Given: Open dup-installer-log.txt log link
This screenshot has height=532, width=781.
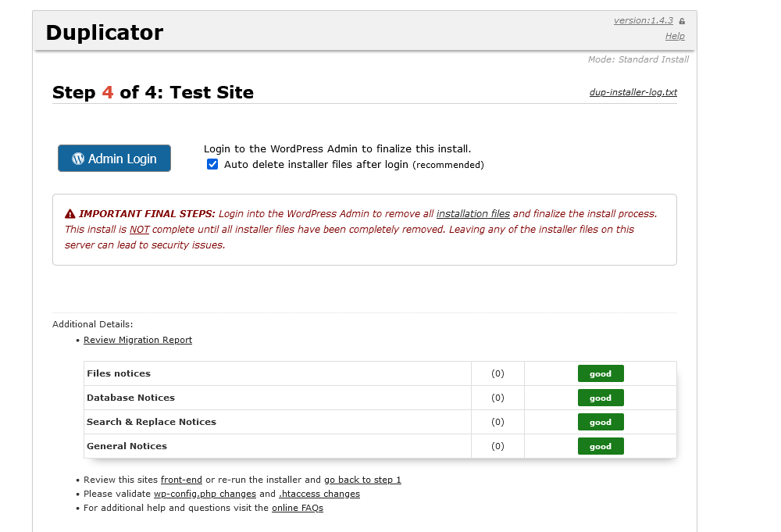Looking at the screenshot, I should 633,92.
